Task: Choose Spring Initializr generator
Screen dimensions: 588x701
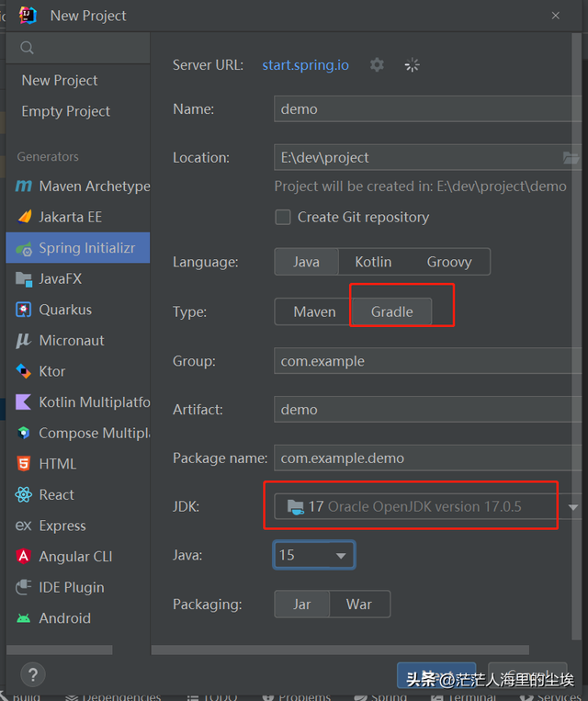Action: (78, 248)
